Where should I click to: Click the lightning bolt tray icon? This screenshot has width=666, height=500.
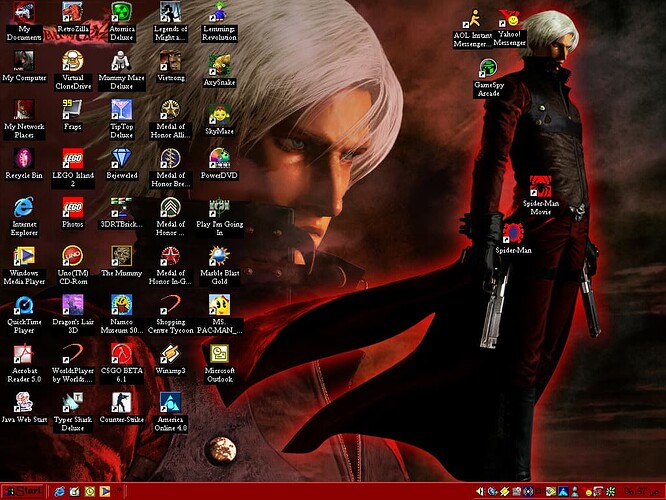[504, 492]
